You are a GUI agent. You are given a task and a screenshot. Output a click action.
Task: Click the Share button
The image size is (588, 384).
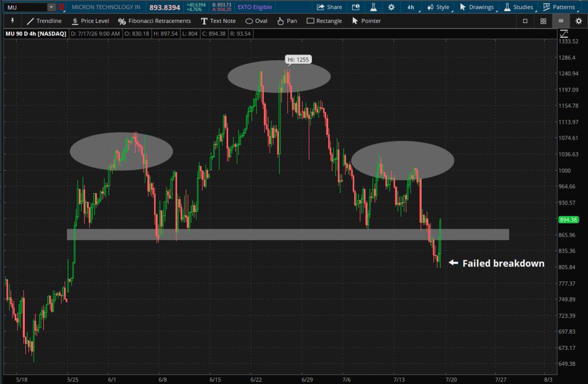pyautogui.click(x=329, y=7)
